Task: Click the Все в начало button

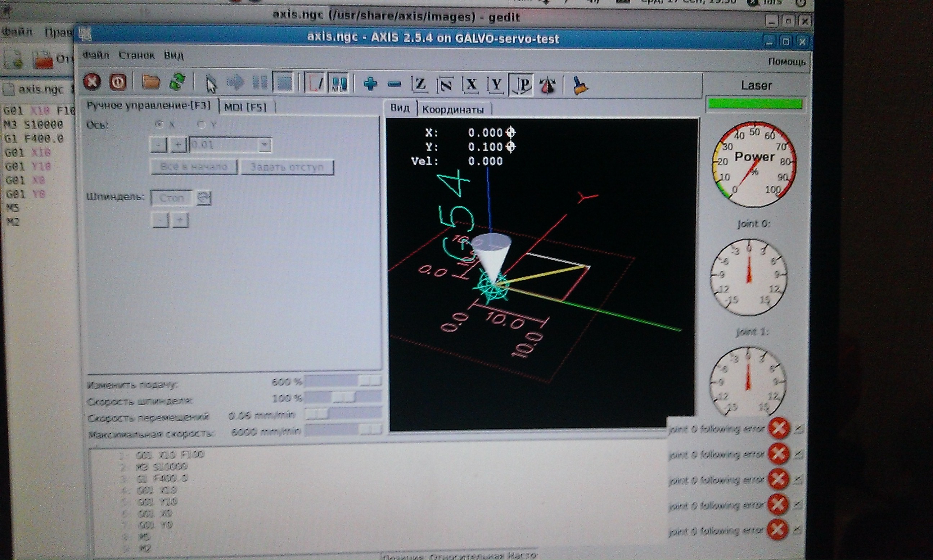Action: pos(194,167)
